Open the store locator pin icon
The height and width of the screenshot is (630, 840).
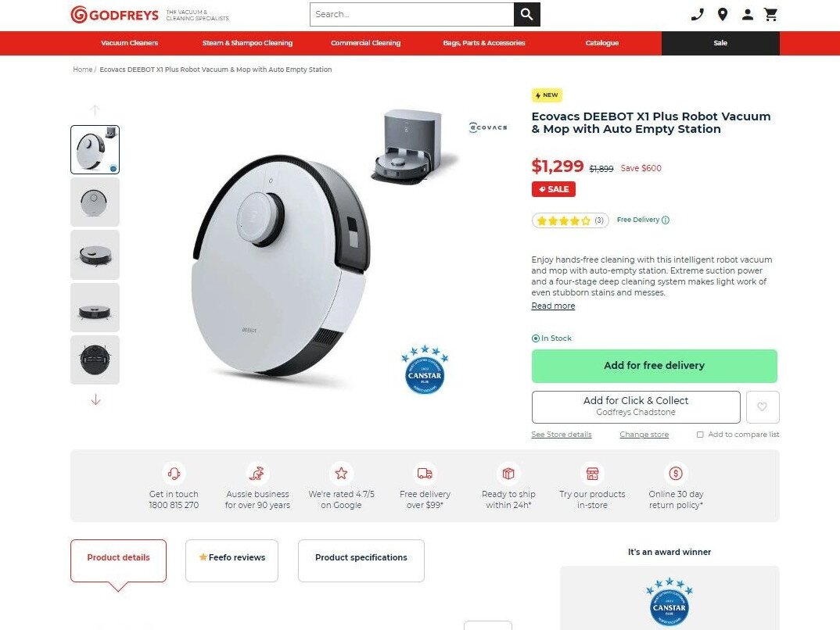[723, 14]
